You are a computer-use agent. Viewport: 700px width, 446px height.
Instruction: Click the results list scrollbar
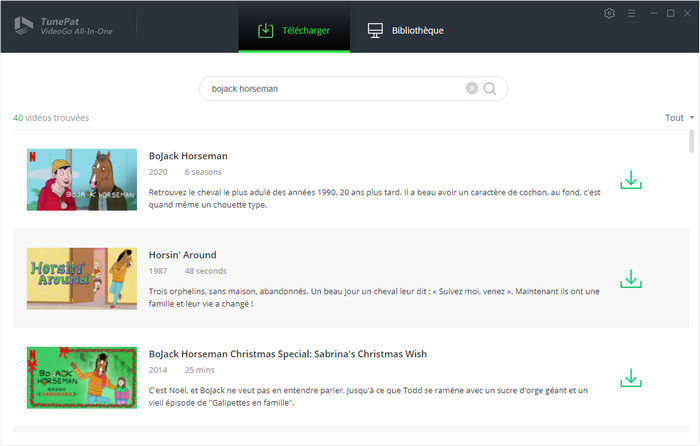(692, 141)
